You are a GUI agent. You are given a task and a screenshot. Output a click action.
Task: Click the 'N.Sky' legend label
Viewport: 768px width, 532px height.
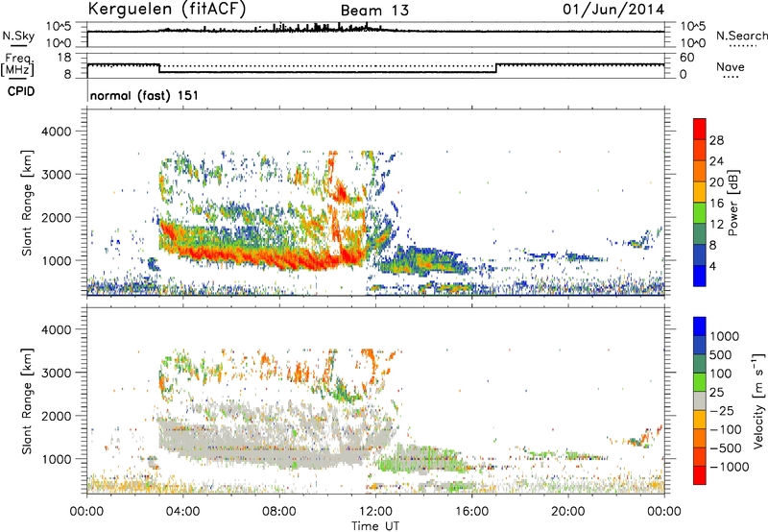click(x=18, y=36)
